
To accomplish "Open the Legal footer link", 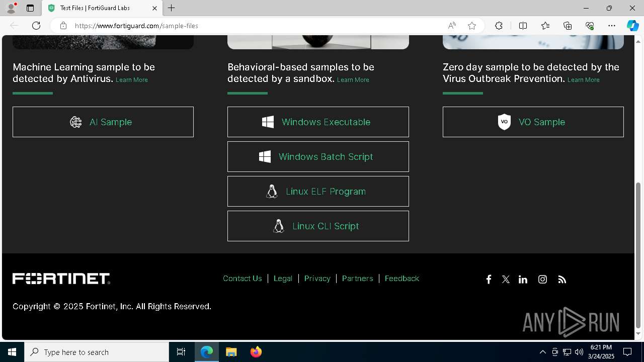I will click(283, 278).
